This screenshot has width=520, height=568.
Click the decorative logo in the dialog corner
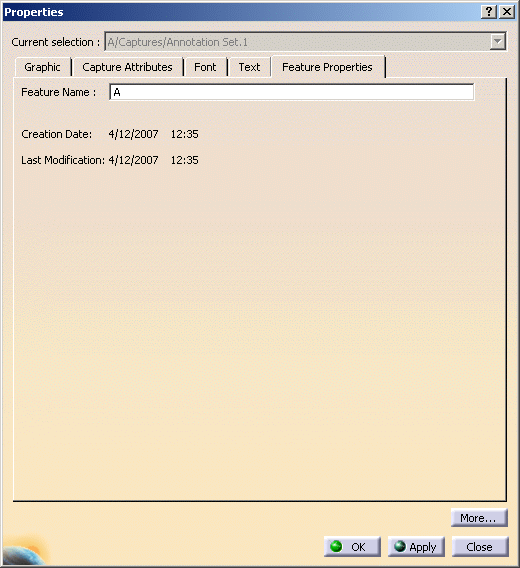25,551
